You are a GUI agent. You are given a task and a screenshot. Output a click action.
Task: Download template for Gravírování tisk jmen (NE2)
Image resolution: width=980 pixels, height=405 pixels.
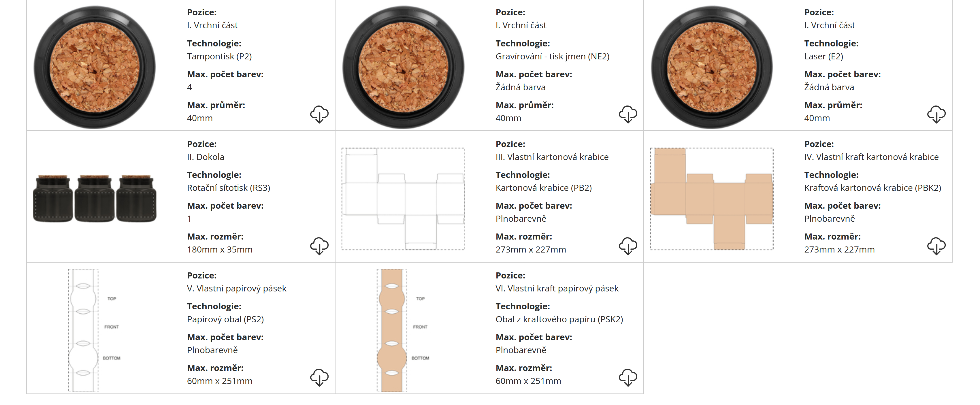(628, 114)
